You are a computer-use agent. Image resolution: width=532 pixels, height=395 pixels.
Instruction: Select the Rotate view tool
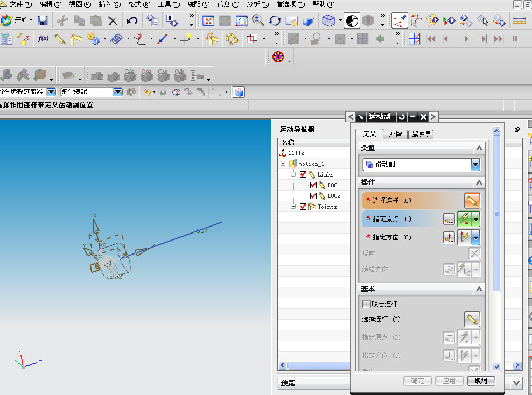point(275,20)
